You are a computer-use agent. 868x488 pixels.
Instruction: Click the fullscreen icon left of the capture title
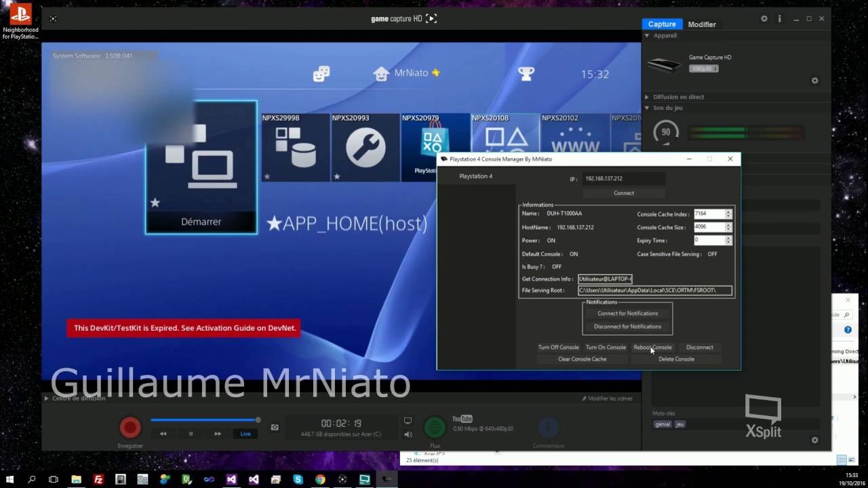pyautogui.click(x=53, y=18)
